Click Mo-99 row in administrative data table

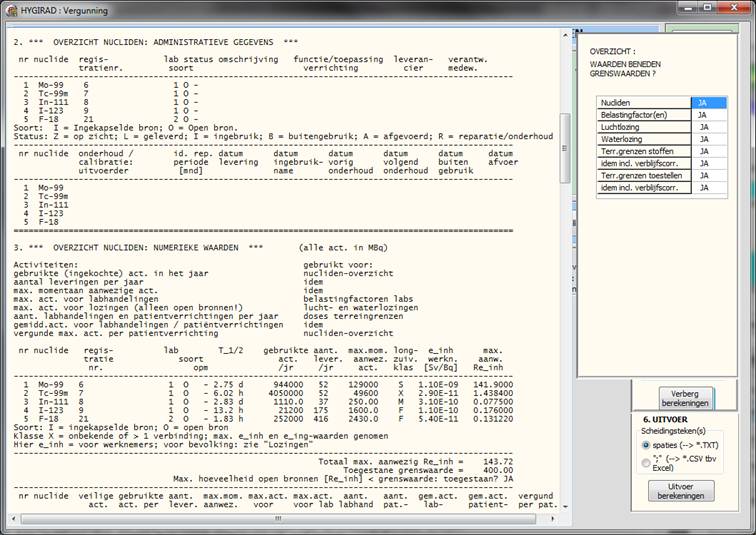pyautogui.click(x=111, y=85)
